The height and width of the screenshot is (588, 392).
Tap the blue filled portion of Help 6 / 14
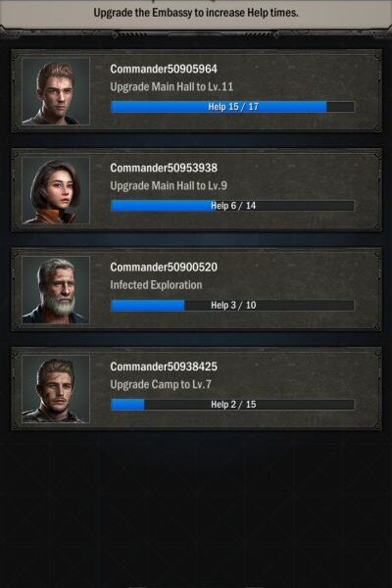(164, 206)
